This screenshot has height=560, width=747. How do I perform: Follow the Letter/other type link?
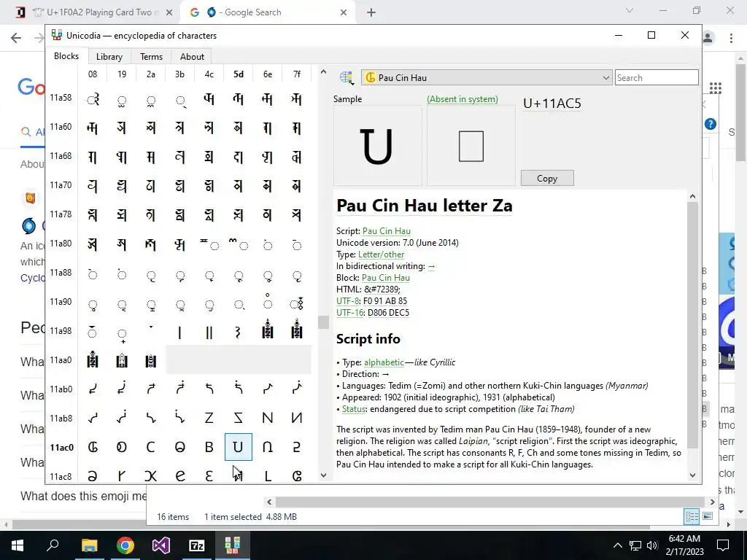pos(381,254)
